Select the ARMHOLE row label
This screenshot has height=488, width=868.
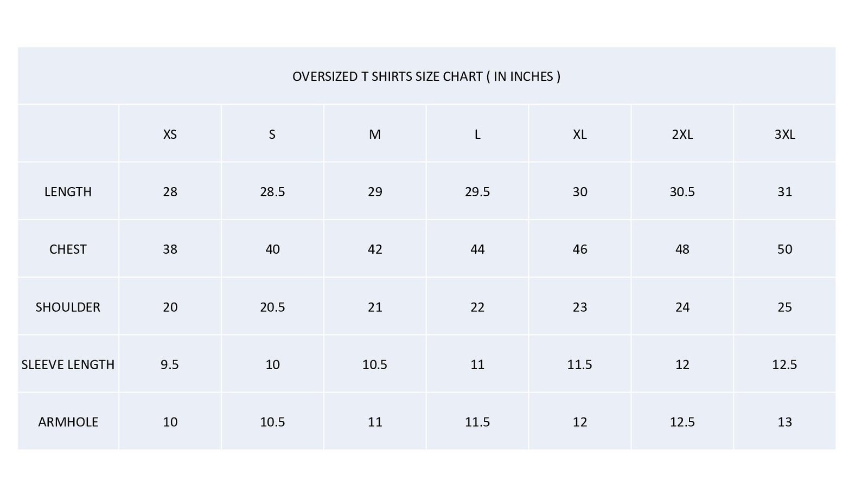(x=68, y=422)
